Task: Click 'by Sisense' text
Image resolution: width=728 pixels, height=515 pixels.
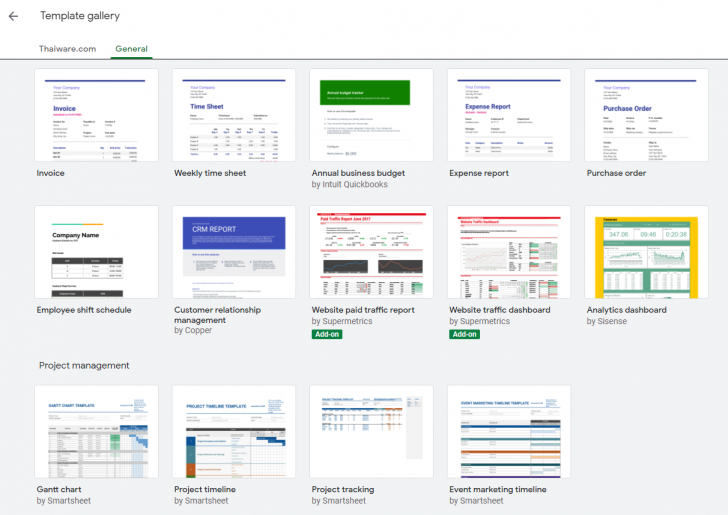Action: (x=606, y=321)
